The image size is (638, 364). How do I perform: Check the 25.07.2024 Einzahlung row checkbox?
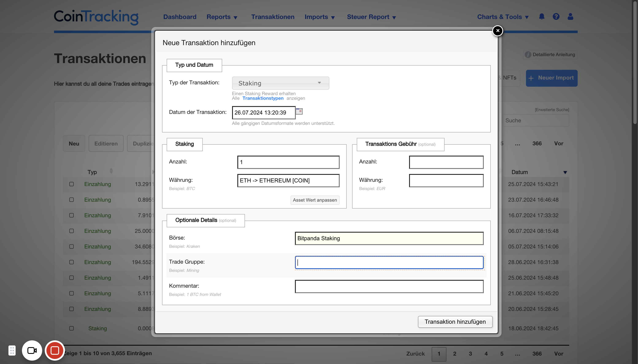72,184
